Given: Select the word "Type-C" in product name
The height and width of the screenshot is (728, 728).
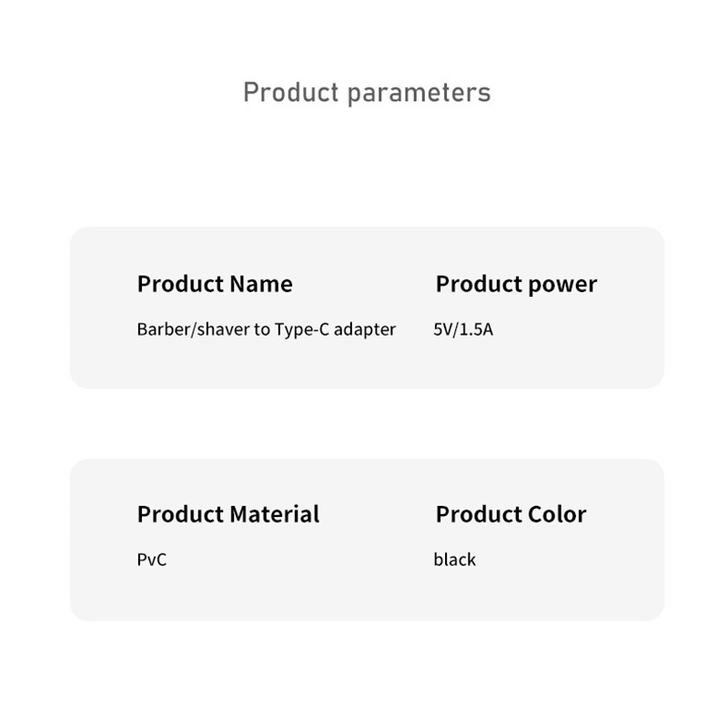Looking at the screenshot, I should (x=302, y=330).
